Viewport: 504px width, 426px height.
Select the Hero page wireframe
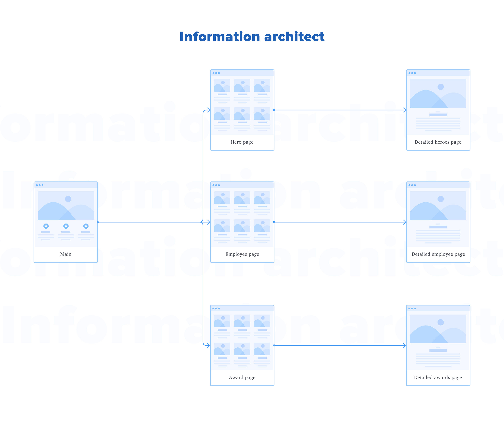pos(242,110)
